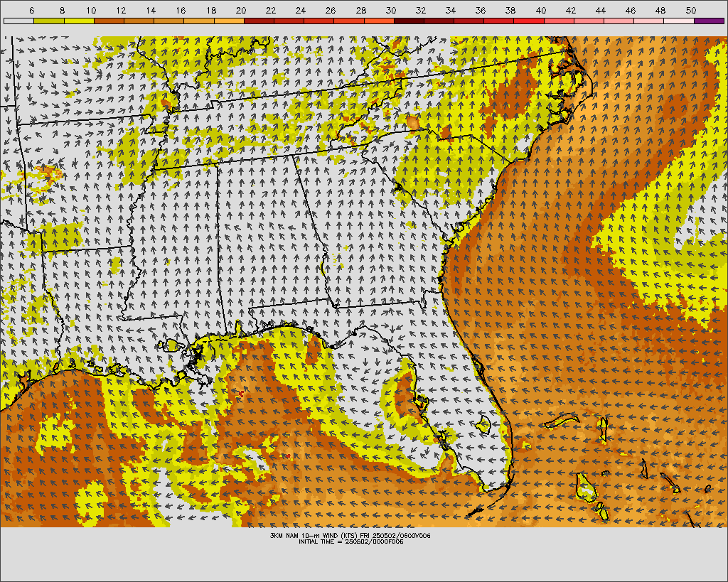Click the legend value 30
The height and width of the screenshot is (582, 728).
coord(391,10)
